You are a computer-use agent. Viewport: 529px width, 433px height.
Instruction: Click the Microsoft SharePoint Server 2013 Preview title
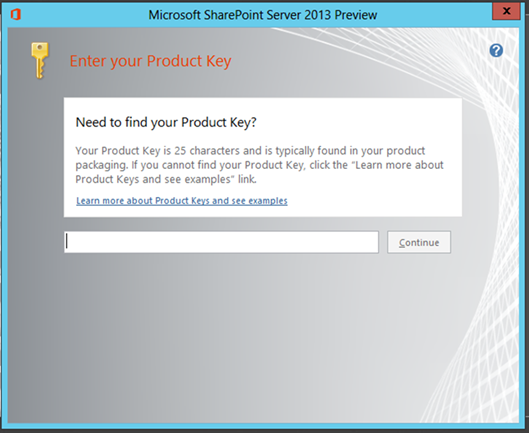262,15
